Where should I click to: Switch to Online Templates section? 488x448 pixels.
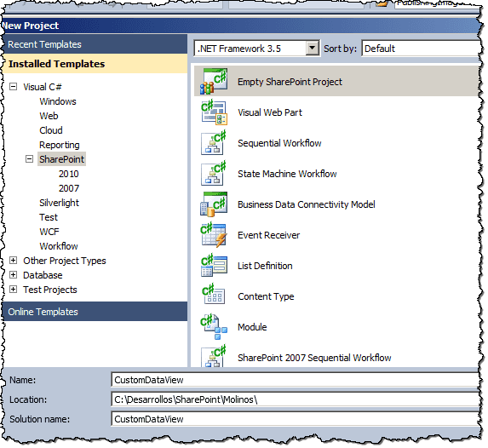click(x=95, y=312)
